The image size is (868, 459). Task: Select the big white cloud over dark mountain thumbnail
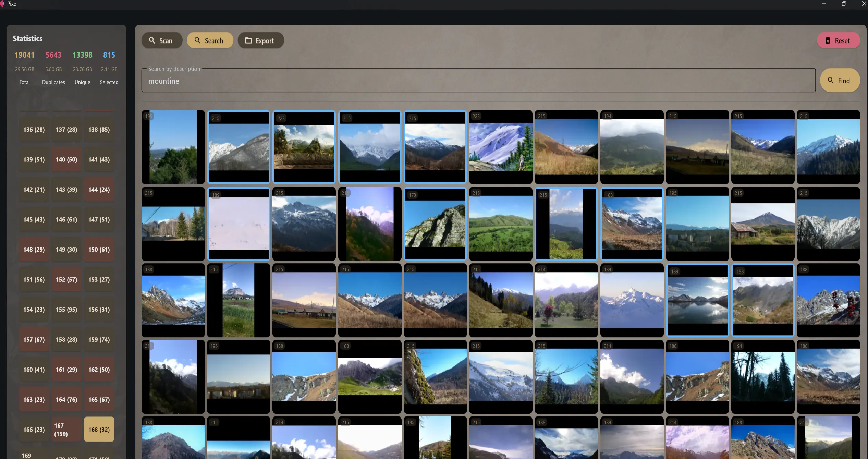coord(632,376)
